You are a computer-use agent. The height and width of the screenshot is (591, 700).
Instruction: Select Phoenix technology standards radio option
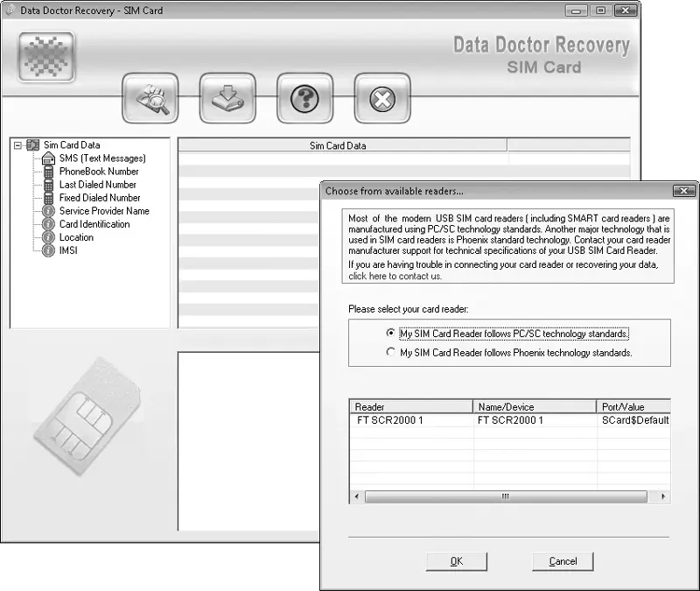(x=390, y=353)
